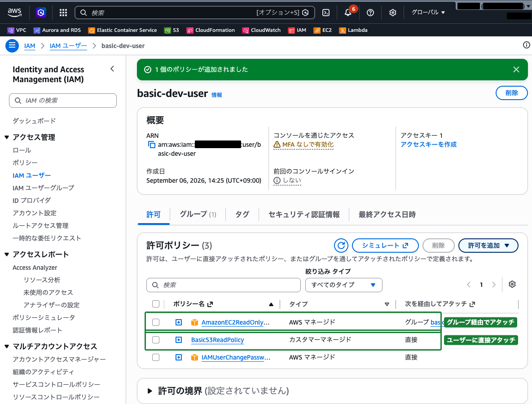
Task: Open the services grid menu
Action: (x=63, y=13)
